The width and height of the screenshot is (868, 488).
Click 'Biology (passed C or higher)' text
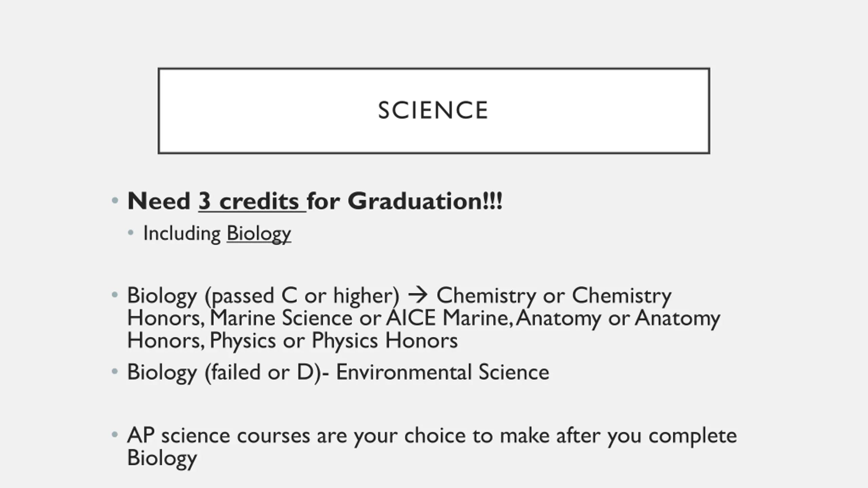coord(263,296)
